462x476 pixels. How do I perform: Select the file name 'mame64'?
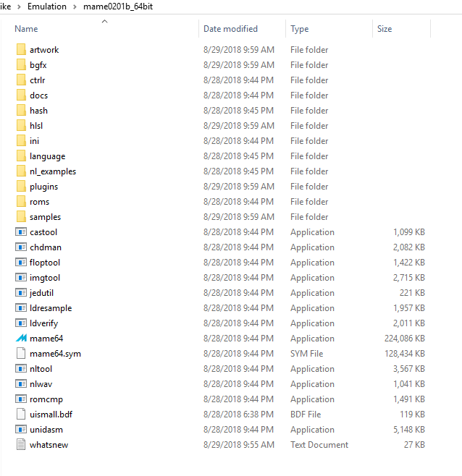pyautogui.click(x=46, y=339)
